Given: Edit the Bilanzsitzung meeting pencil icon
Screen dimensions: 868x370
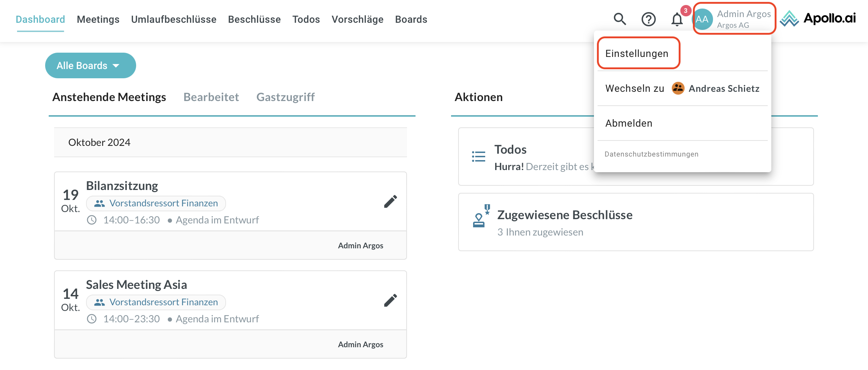Looking at the screenshot, I should 390,202.
